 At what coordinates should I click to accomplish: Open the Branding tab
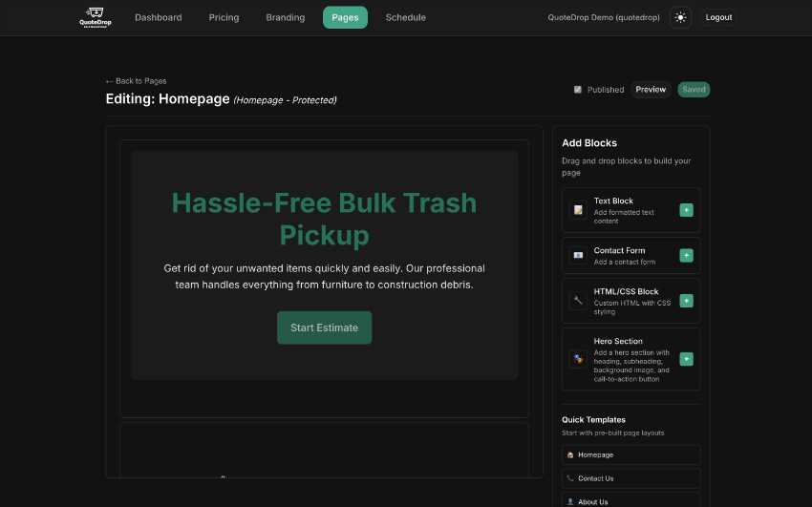[286, 17]
